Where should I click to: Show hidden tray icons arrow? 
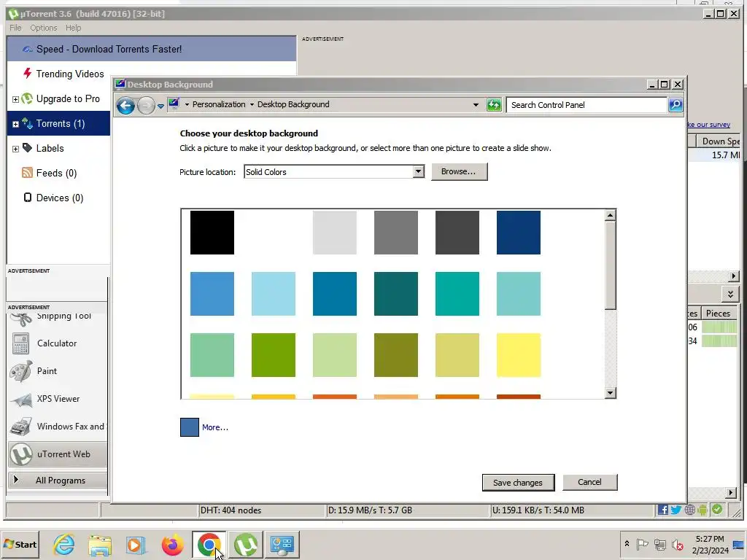tap(627, 544)
